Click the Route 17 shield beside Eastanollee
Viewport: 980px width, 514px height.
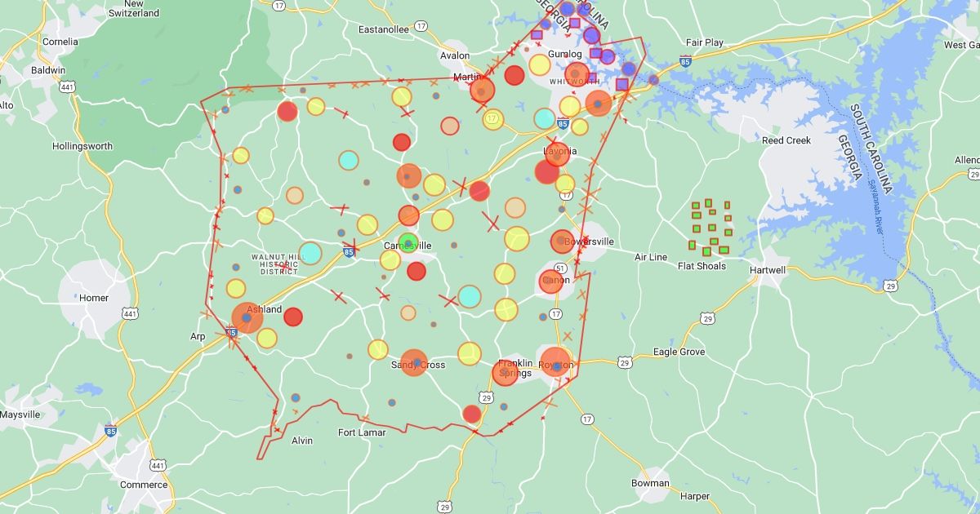[x=421, y=26]
